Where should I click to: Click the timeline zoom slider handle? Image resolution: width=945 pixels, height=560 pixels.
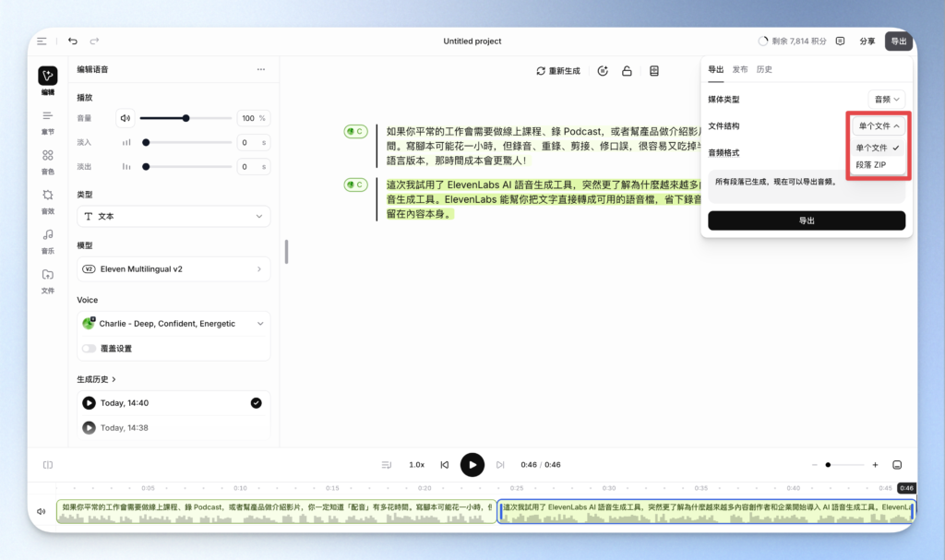pyautogui.click(x=828, y=465)
